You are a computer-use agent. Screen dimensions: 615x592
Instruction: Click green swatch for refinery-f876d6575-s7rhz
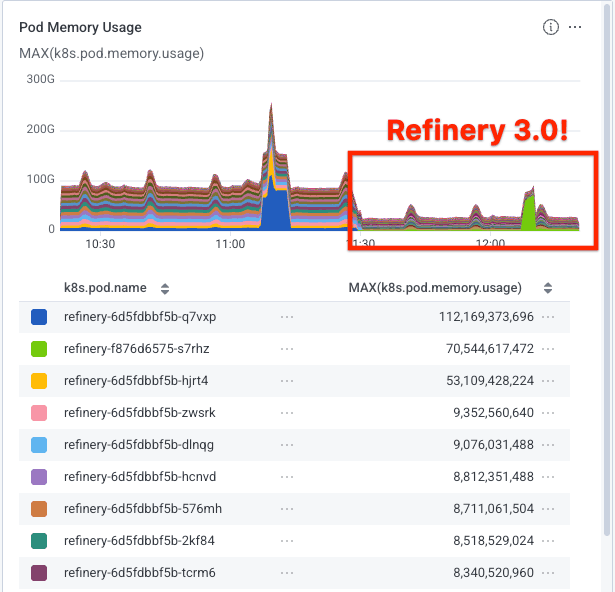click(39, 349)
